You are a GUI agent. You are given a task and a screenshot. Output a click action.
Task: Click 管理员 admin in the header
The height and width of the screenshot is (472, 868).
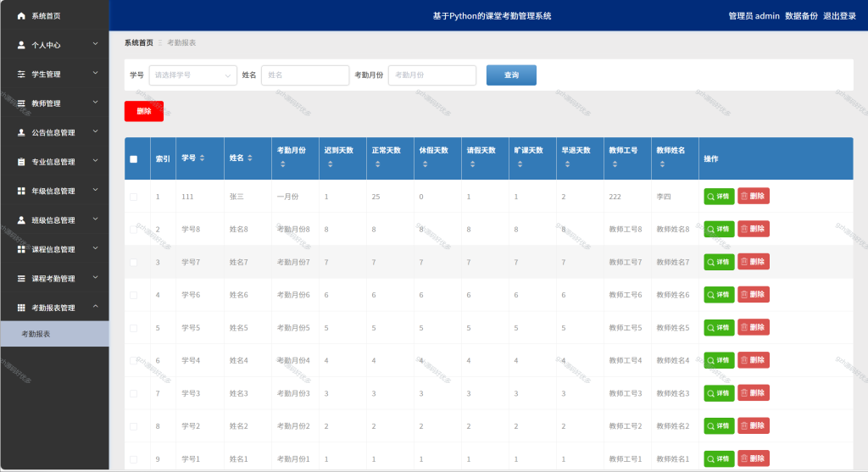[x=754, y=16]
